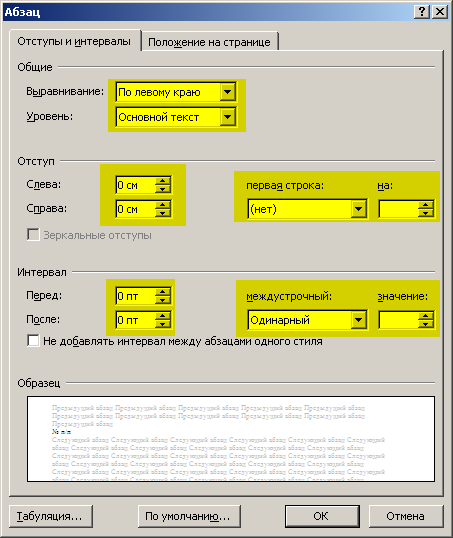Viewport: 453px width, 538px height.
Task: Open the Табуляция... settings
Action: [51, 516]
